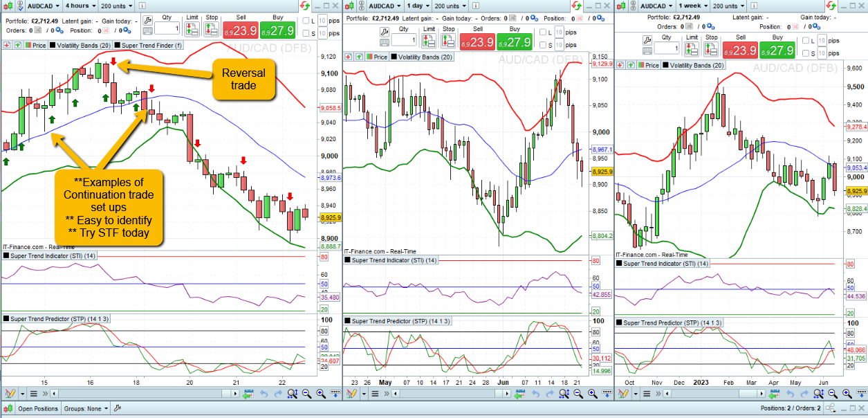
Task: Tick the L checkbox in 1 day chart
Action: point(543,32)
